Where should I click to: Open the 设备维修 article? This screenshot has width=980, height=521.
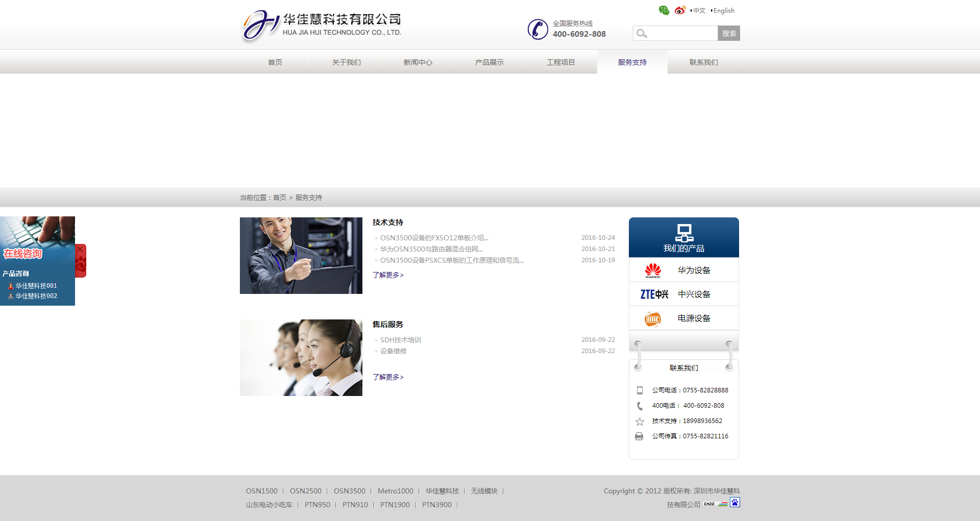pyautogui.click(x=394, y=351)
